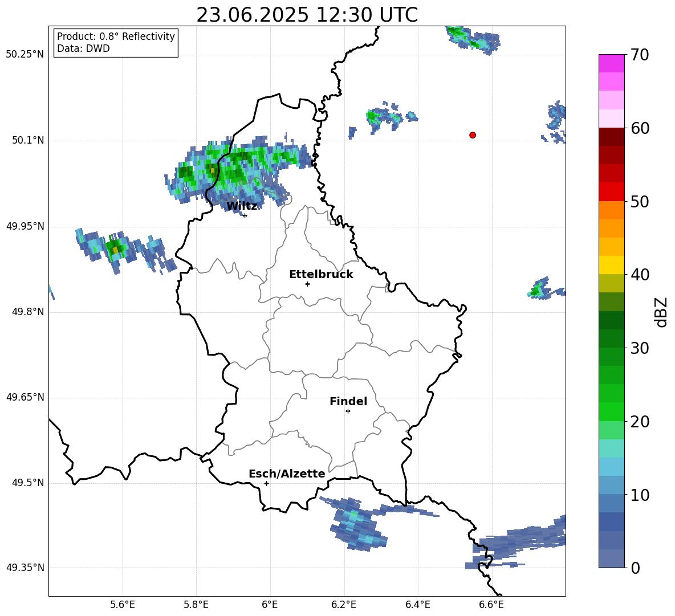Click the colorbar tick label 40

point(640,275)
